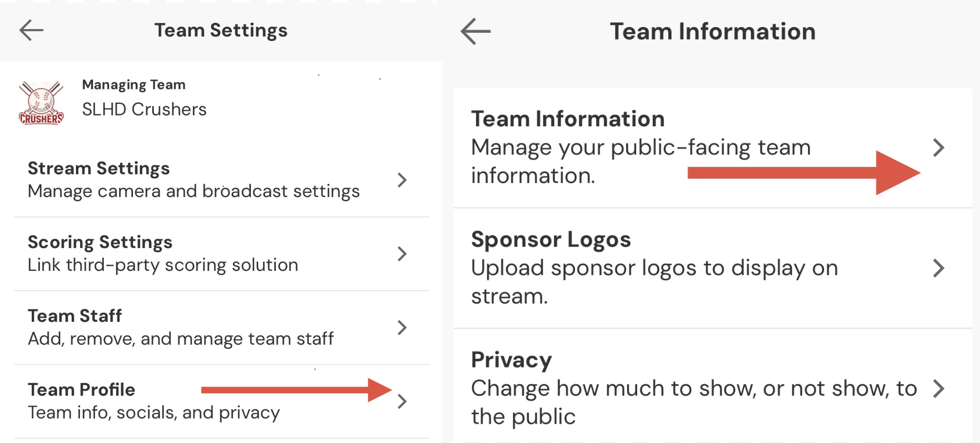Viewport: 980px width, 443px height.
Task: Expand Sponsor Logos chevron
Action: [x=938, y=268]
